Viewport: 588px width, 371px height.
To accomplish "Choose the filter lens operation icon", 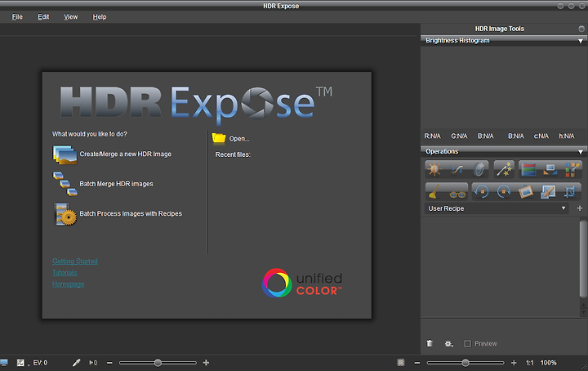I will (479, 169).
